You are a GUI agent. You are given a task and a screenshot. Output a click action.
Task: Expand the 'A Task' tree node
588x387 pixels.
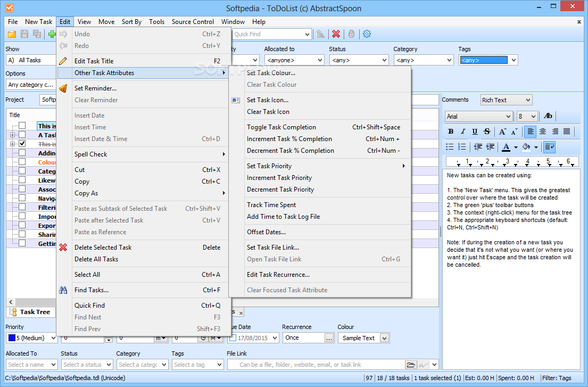[x=12, y=135]
